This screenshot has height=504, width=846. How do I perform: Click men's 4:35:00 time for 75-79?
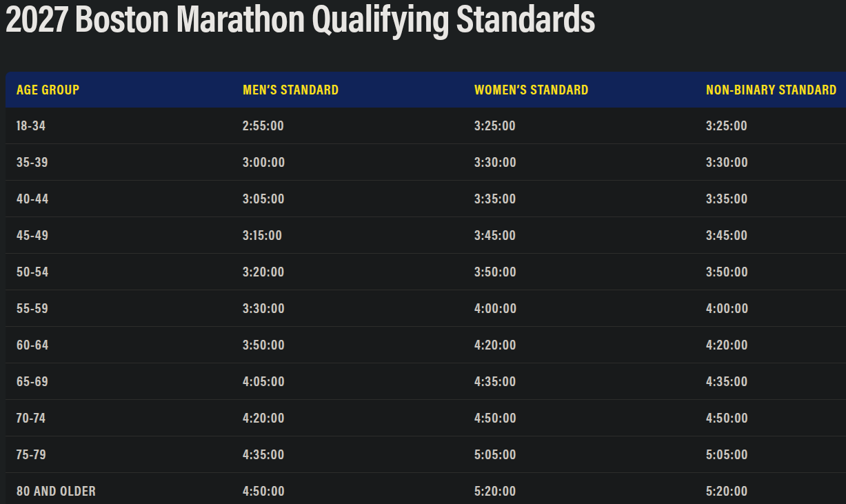tap(263, 455)
